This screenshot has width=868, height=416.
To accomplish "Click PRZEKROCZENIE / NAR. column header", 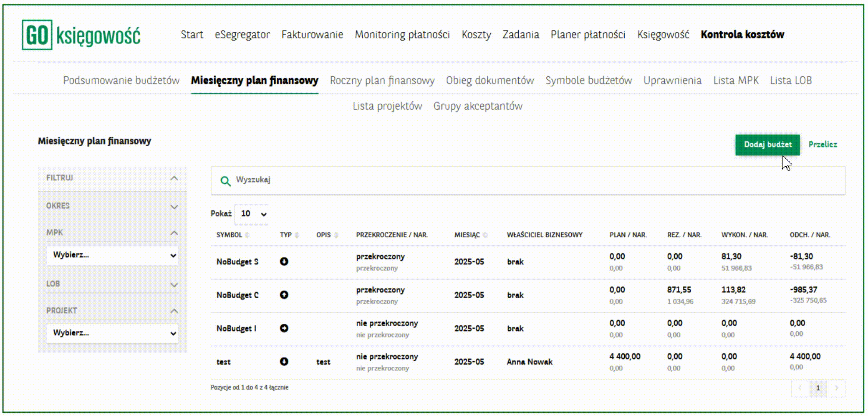I will [x=392, y=235].
